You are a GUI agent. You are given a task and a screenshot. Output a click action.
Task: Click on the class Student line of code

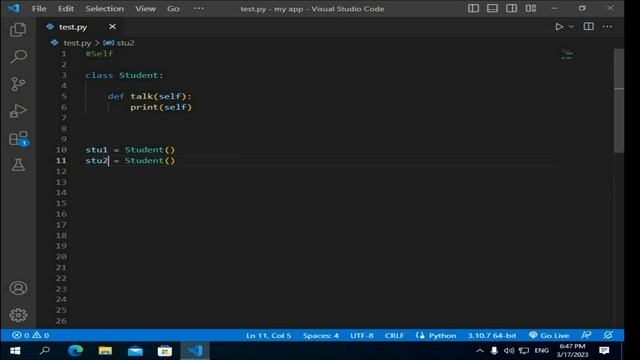point(124,75)
